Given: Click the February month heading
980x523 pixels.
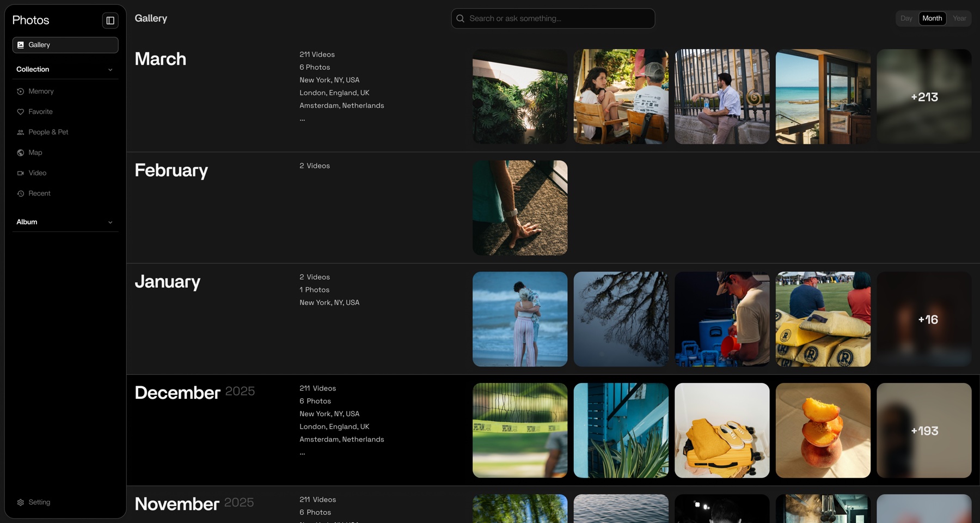Looking at the screenshot, I should click(x=171, y=171).
